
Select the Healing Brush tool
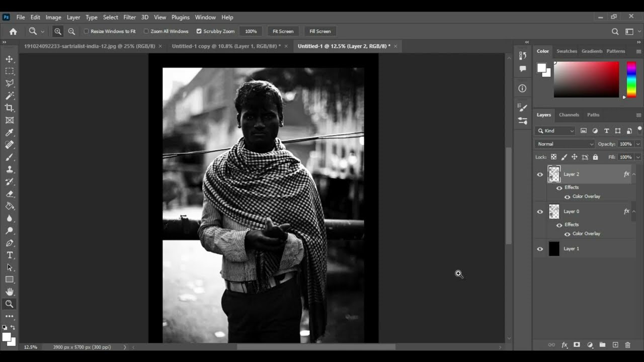click(10, 145)
